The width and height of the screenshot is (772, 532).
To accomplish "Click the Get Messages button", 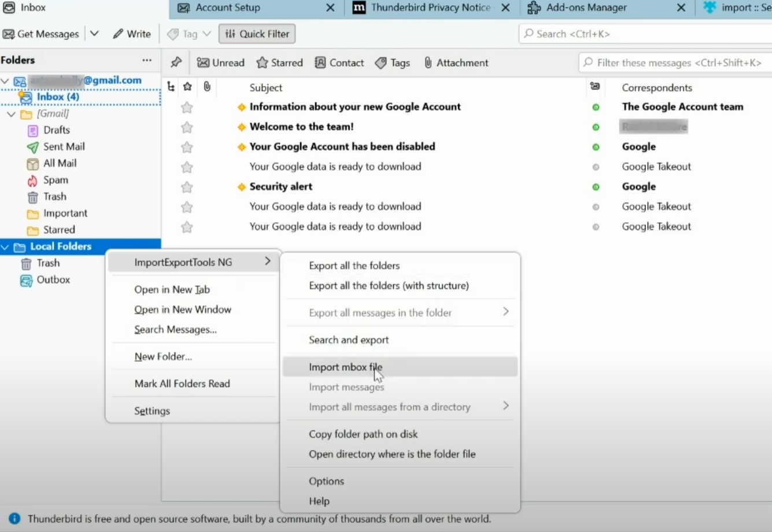I will pyautogui.click(x=41, y=34).
